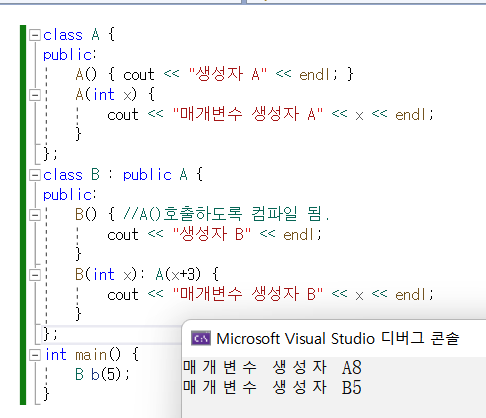This screenshot has height=418, width=486.
Task: Collapse the B(int x) constructor block
Action: click(35, 275)
